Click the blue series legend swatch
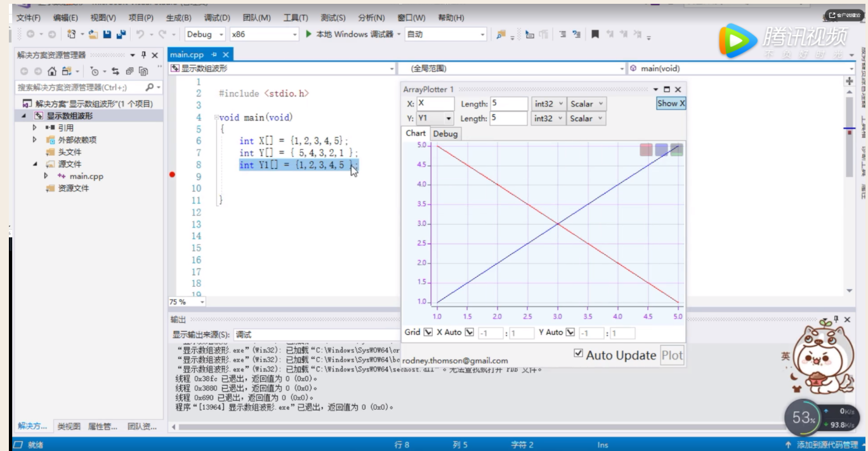This screenshot has width=868, height=451. click(x=662, y=150)
